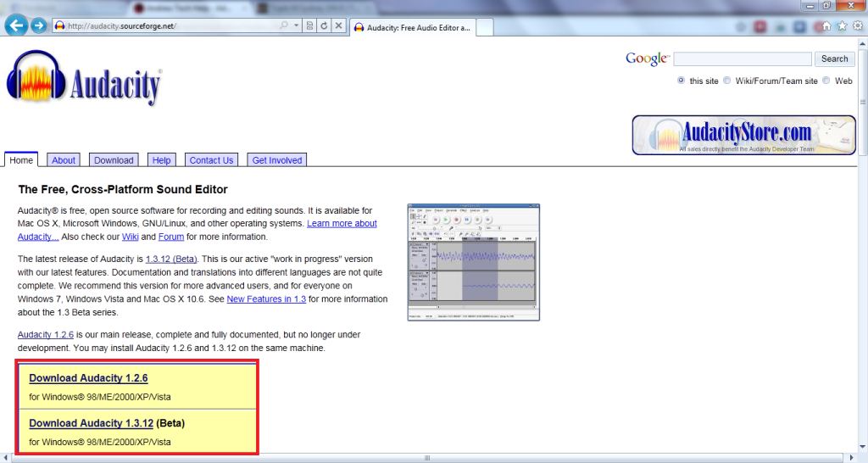Focus the Google search text field

coord(743,59)
